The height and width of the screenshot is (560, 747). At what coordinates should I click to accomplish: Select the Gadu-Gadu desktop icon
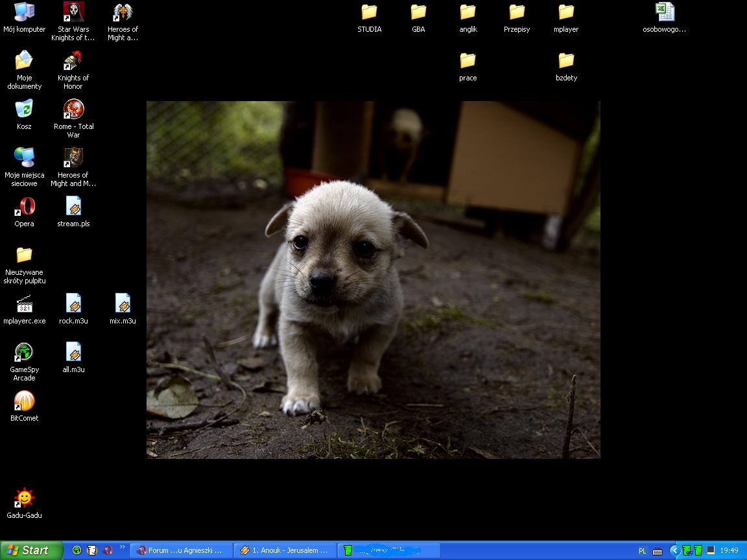point(24,498)
